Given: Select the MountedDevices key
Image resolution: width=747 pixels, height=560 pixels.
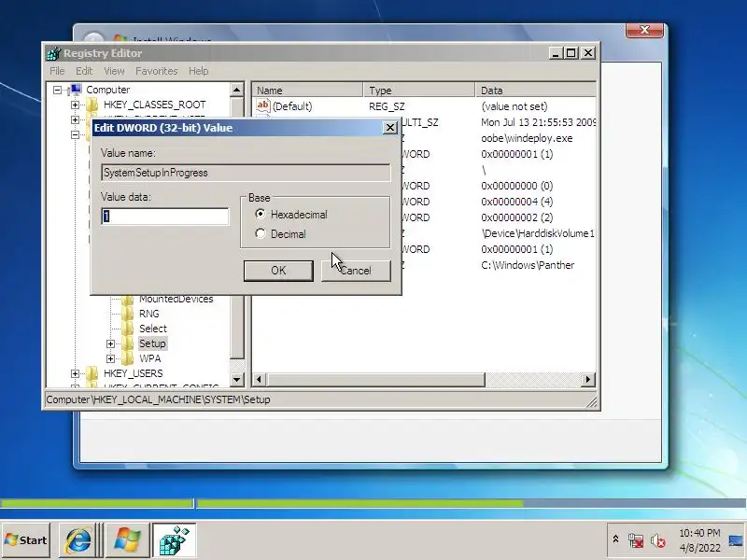Looking at the screenshot, I should tap(176, 299).
